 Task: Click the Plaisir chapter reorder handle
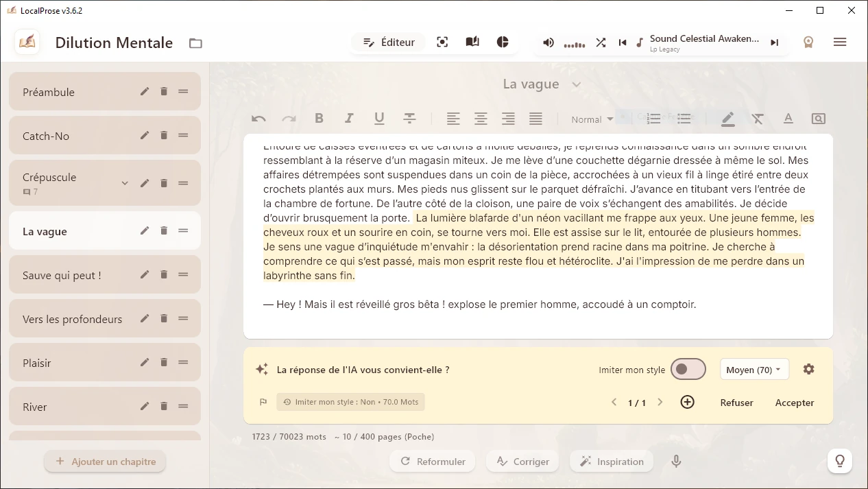pos(183,362)
